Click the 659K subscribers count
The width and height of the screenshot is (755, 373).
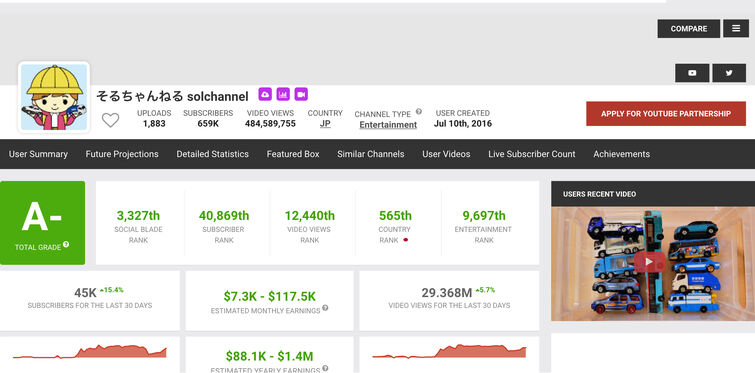208,124
